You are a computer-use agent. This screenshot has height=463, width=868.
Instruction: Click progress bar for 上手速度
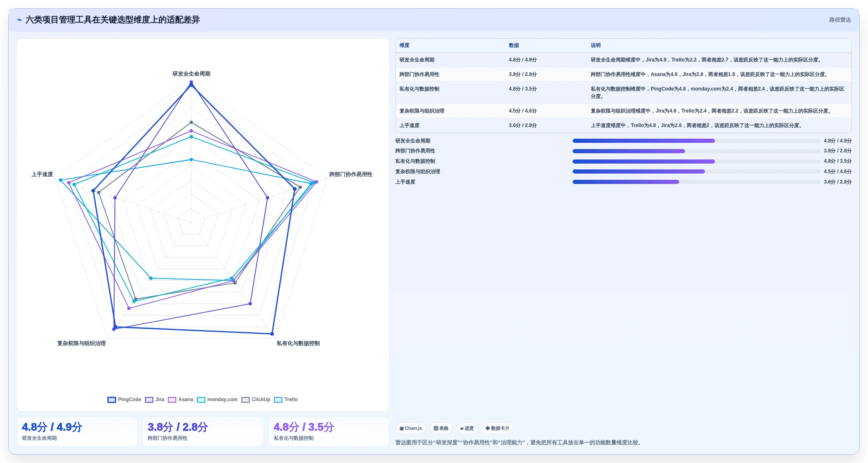pyautogui.click(x=696, y=182)
